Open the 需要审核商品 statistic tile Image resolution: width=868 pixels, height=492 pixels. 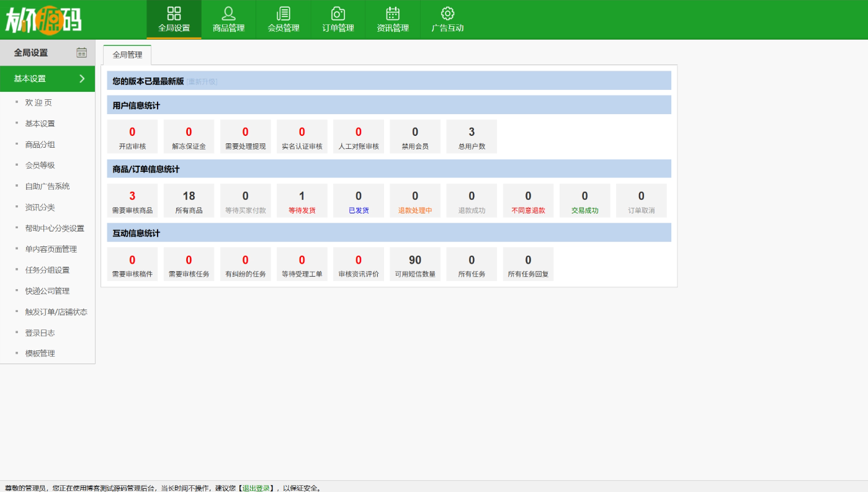pyautogui.click(x=132, y=200)
